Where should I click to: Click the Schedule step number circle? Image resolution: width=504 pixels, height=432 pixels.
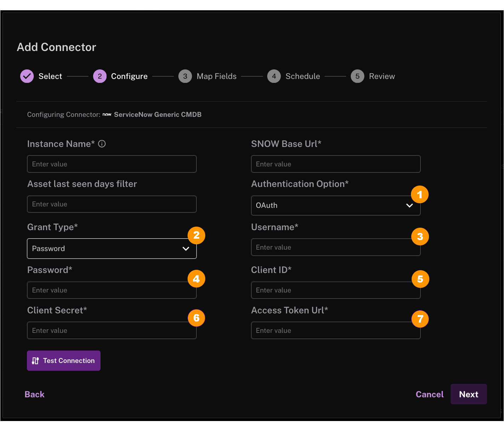pos(274,76)
